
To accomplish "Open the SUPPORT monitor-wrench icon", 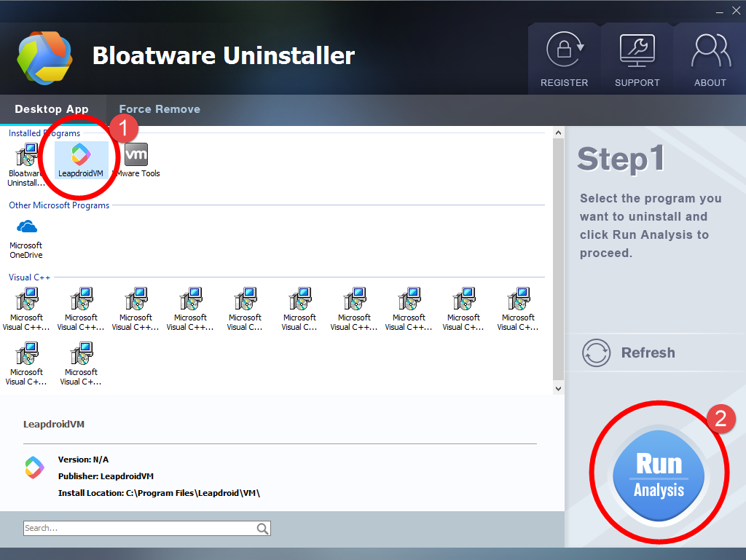I will point(637,50).
